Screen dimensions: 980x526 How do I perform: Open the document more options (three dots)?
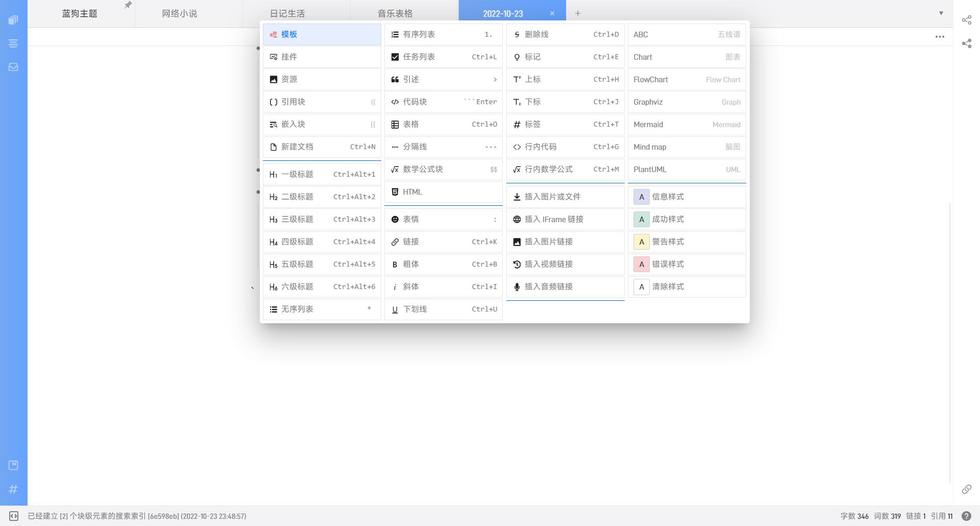(940, 37)
